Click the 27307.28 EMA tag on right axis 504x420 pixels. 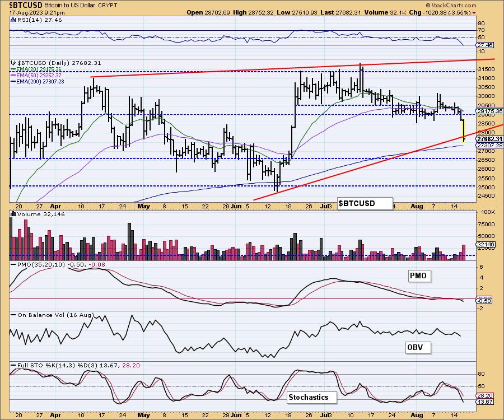490,145
